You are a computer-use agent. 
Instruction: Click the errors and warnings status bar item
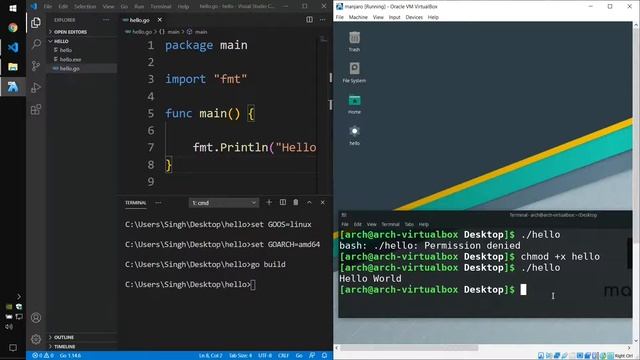(x=43, y=356)
